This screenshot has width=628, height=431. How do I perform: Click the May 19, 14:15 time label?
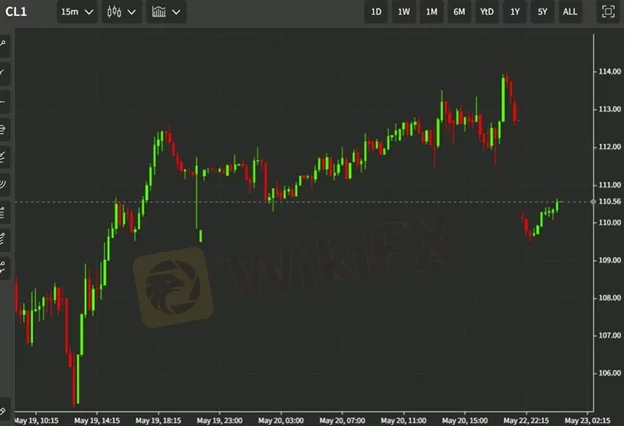click(x=97, y=421)
